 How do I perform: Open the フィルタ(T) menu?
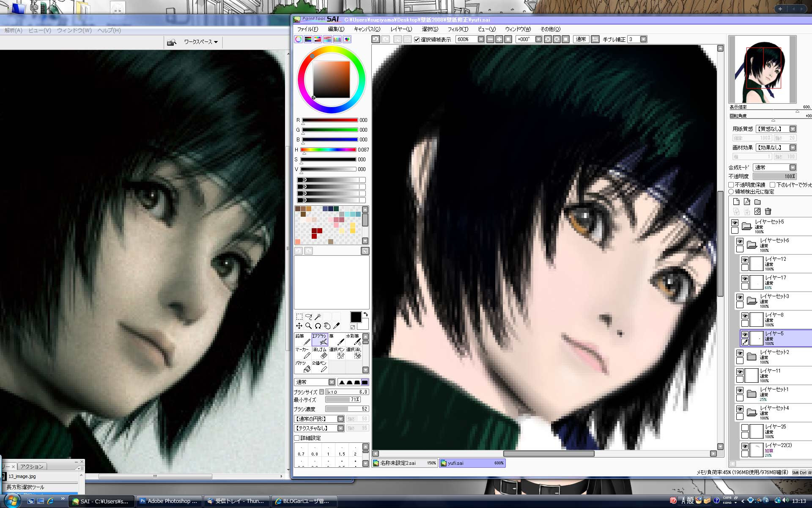point(458,29)
